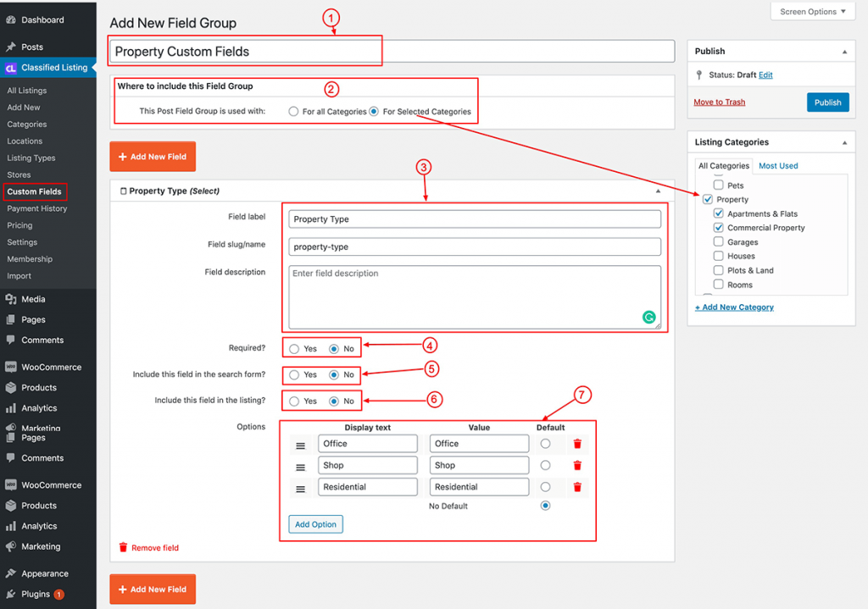Click the Edit link next to Status: Draft

pos(765,75)
